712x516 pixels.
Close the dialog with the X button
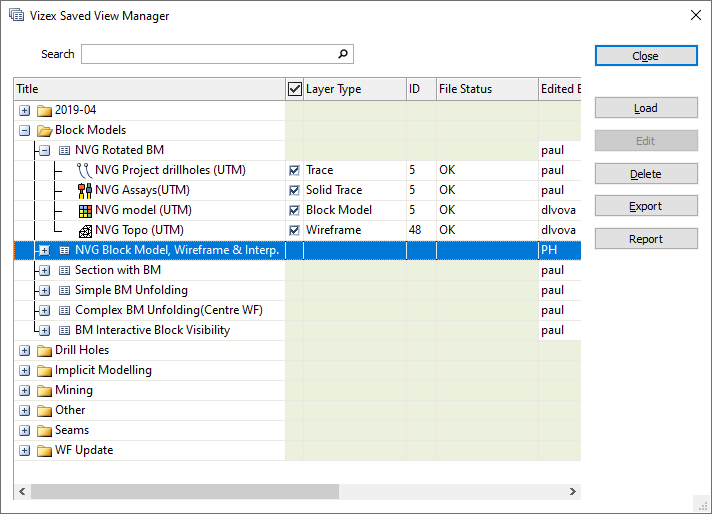tap(696, 15)
